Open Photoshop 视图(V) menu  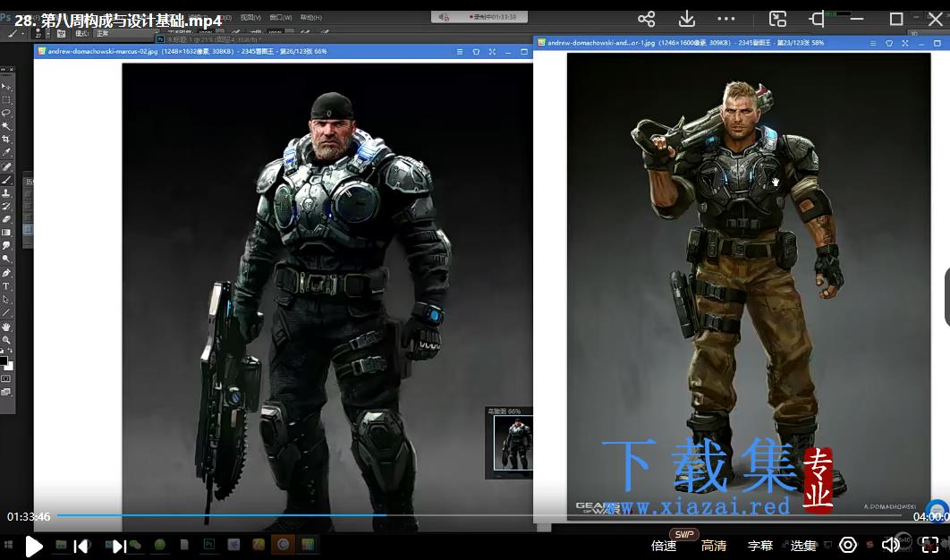(x=250, y=18)
